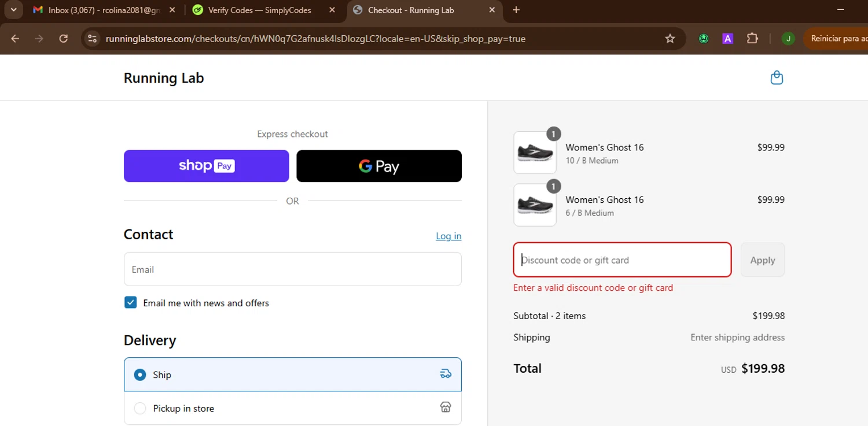This screenshot has height=426, width=868.
Task: Click the Women's Ghost 16 size 10 name
Action: click(x=605, y=147)
